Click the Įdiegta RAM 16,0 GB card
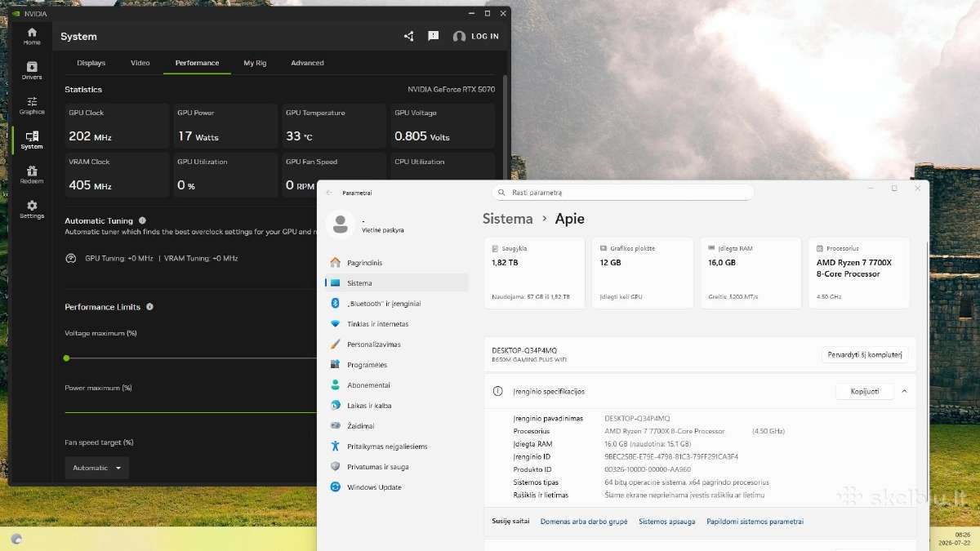 pyautogui.click(x=751, y=273)
